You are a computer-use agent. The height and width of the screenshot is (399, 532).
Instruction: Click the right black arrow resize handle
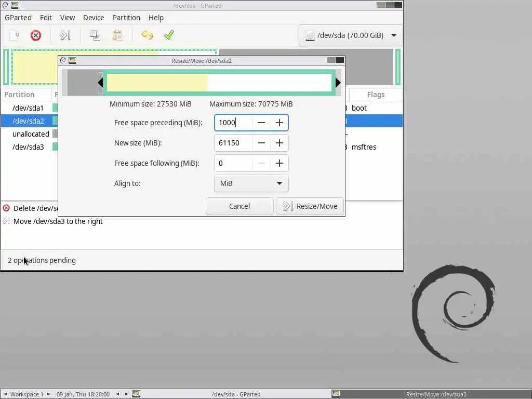(x=338, y=83)
